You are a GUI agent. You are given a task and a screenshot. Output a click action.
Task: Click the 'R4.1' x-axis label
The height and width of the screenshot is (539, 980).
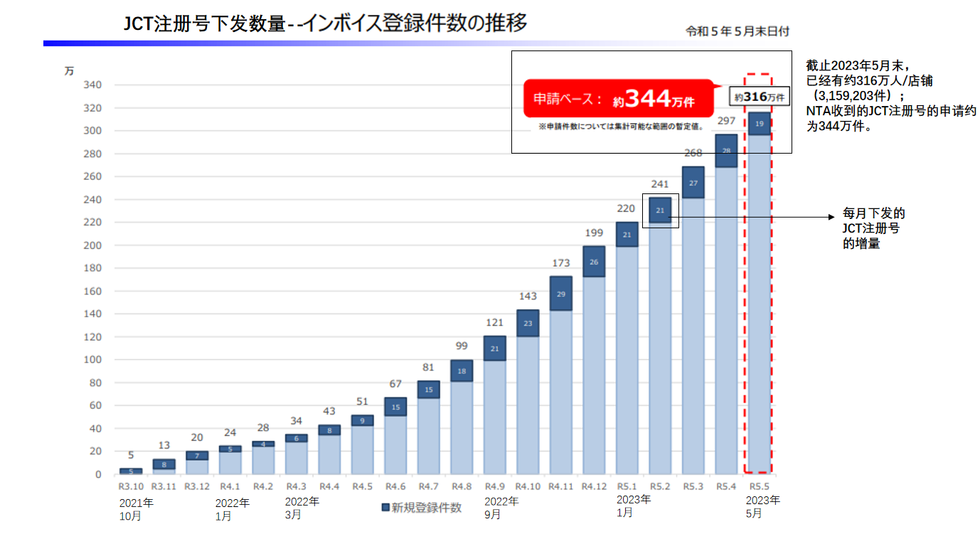click(230, 487)
